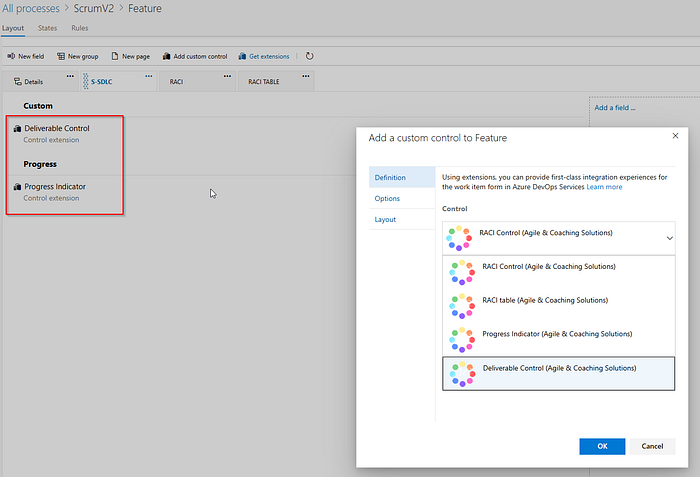Open the Options section in dialog
700x477 pixels.
point(402,198)
